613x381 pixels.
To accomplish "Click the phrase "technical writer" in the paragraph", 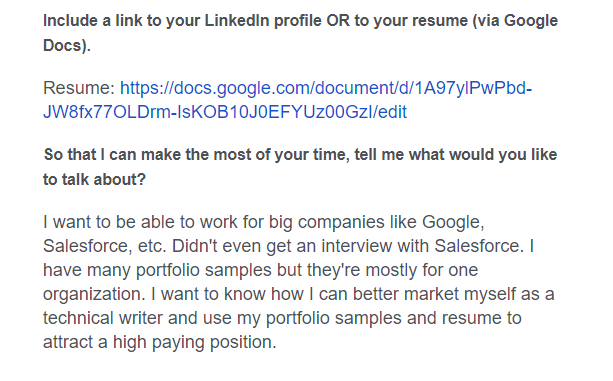I will 103,318.
